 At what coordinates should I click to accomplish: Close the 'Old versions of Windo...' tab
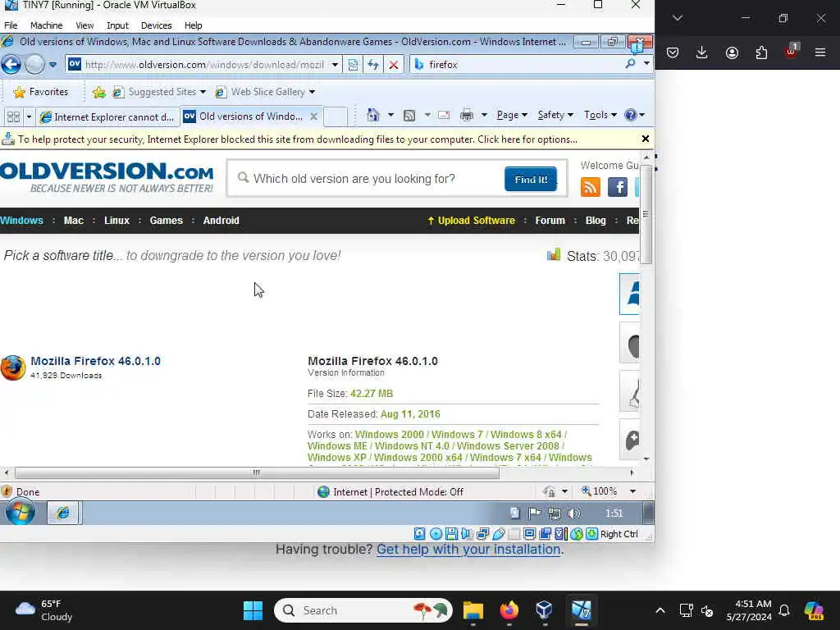(x=314, y=116)
